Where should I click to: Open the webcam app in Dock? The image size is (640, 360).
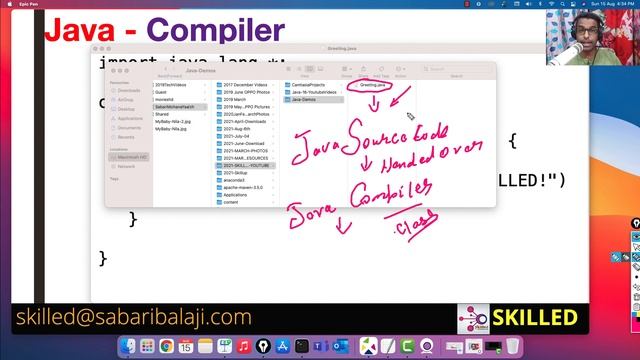[x=427, y=346]
